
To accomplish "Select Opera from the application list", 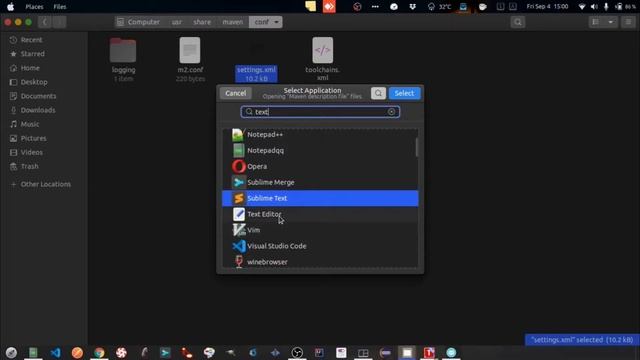I will 320,167.
